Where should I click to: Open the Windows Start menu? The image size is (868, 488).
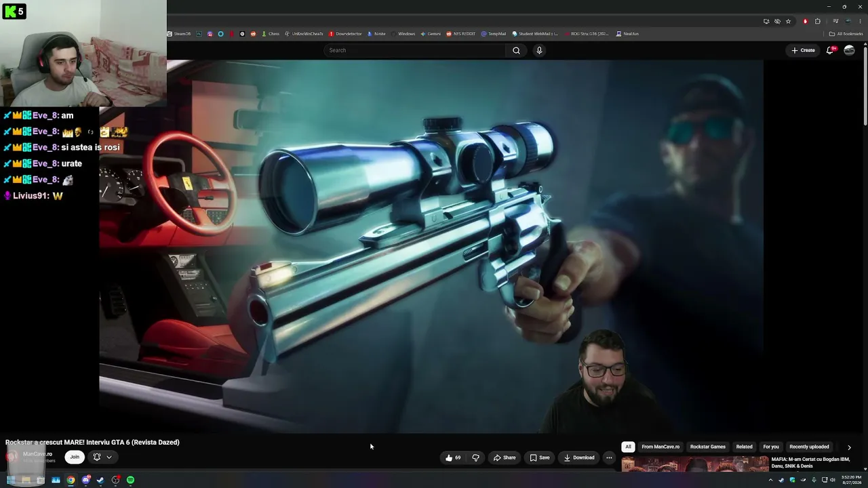[11, 480]
